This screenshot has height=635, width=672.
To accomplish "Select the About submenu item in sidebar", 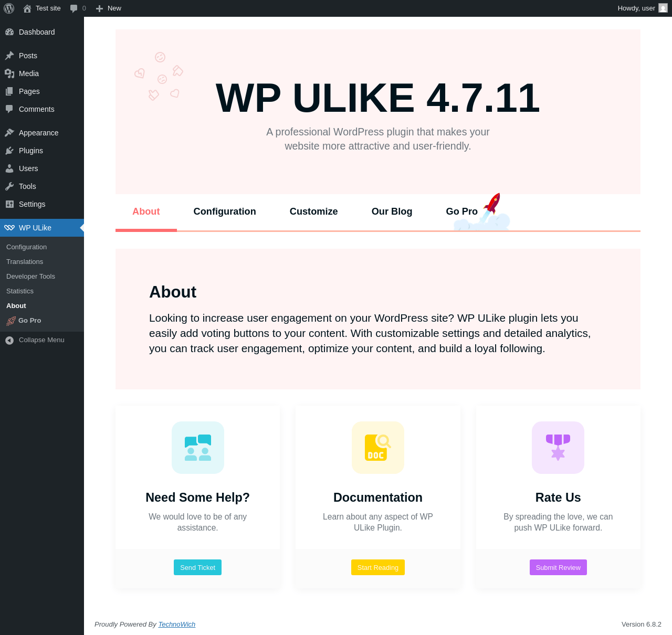I will [x=42, y=306].
